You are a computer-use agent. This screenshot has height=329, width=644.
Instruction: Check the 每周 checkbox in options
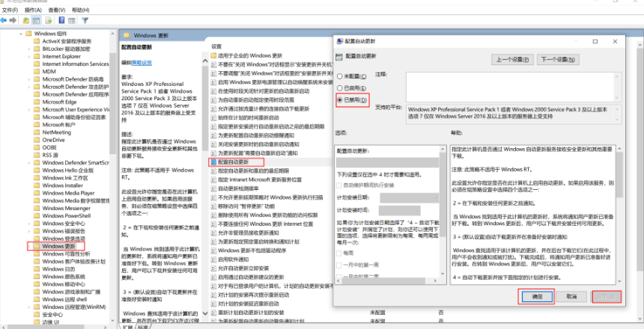point(339,253)
